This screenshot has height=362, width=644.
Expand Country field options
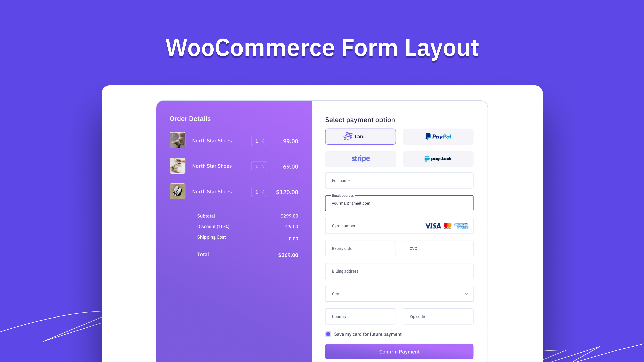(x=360, y=316)
